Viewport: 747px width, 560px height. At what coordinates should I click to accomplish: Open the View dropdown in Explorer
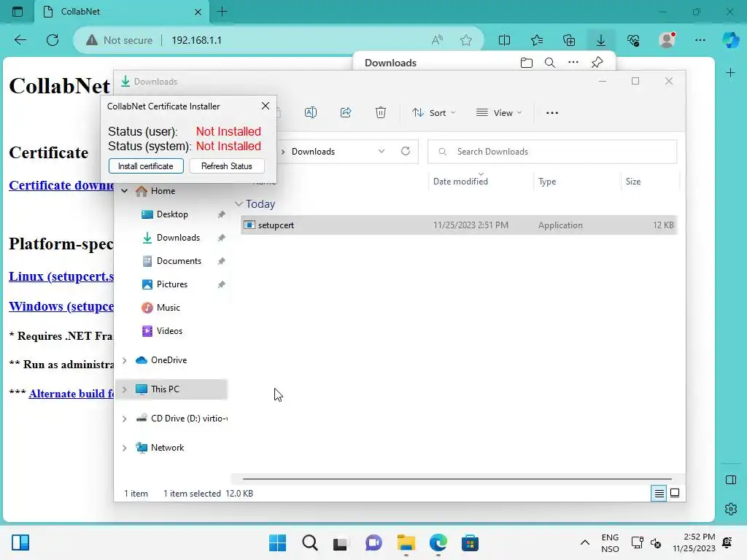[499, 113]
